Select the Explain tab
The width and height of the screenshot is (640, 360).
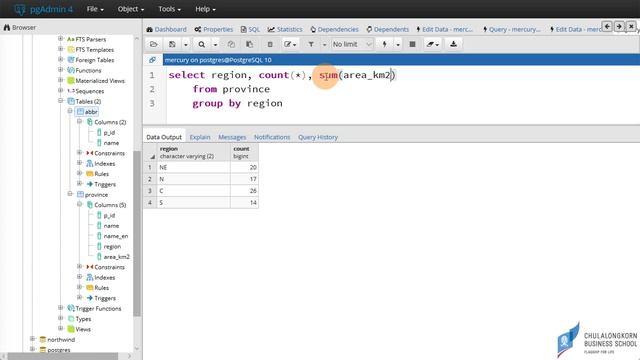(x=200, y=137)
